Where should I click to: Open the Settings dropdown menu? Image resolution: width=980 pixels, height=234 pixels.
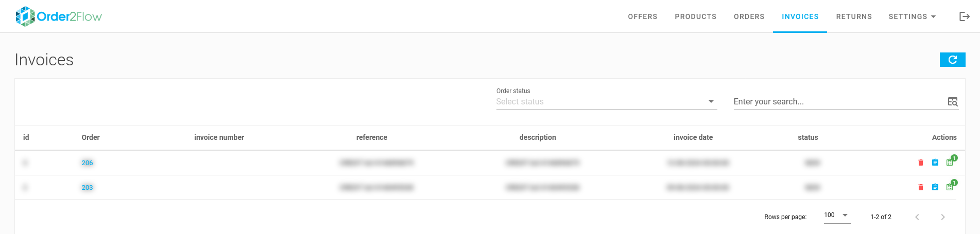912,16
